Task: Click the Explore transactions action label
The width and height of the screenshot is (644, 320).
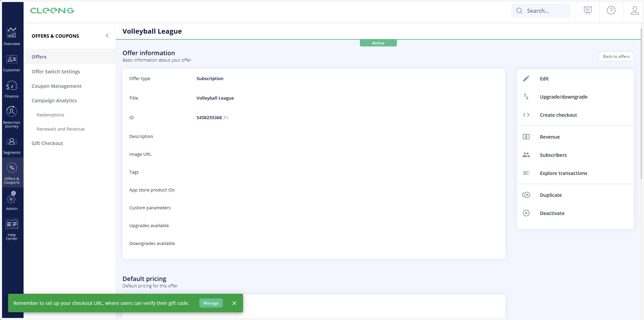Action: click(x=564, y=173)
